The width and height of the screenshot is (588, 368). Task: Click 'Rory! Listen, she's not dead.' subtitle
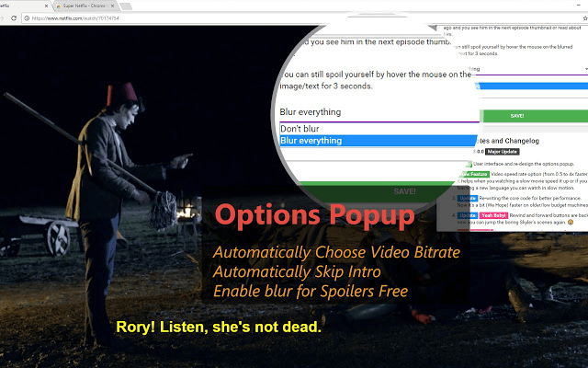click(219, 327)
